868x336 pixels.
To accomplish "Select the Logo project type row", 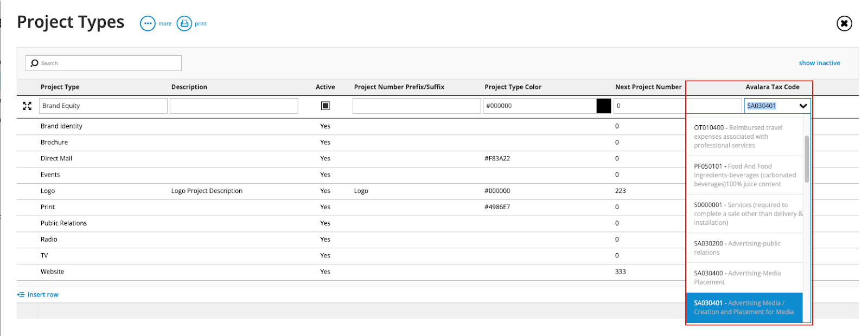I will [x=48, y=191].
